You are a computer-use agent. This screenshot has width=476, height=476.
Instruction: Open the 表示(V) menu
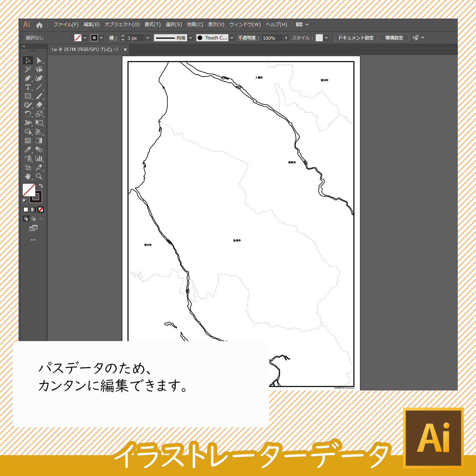(x=216, y=25)
